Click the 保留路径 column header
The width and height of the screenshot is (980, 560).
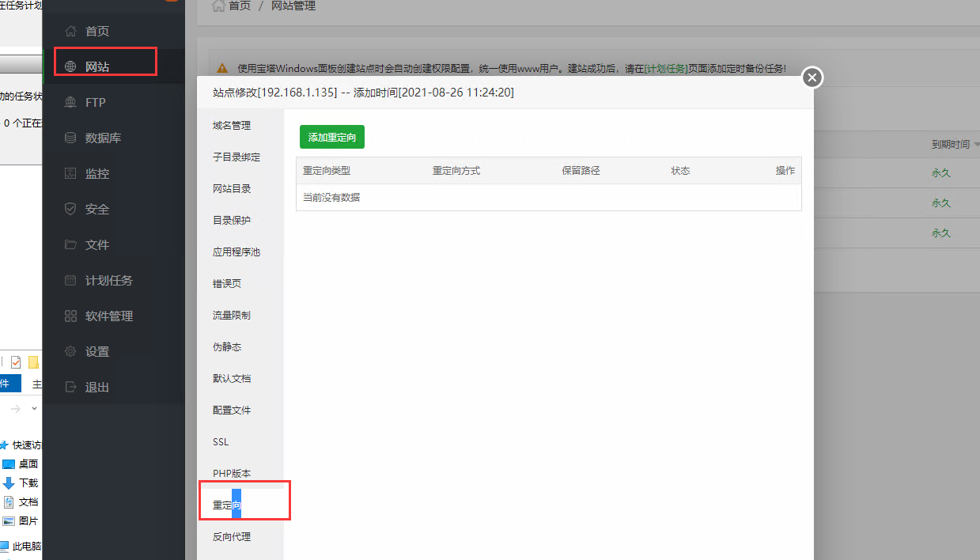(x=581, y=171)
